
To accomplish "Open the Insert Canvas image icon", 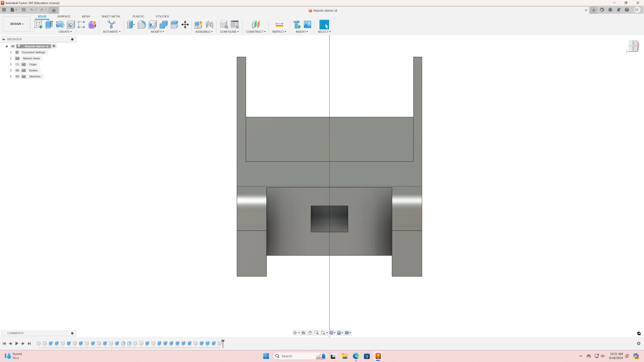I will coord(308,24).
